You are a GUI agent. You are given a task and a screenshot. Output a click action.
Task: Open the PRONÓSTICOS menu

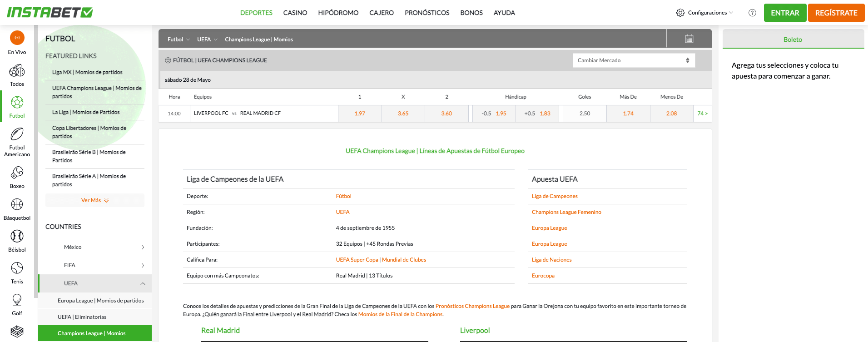pyautogui.click(x=427, y=13)
